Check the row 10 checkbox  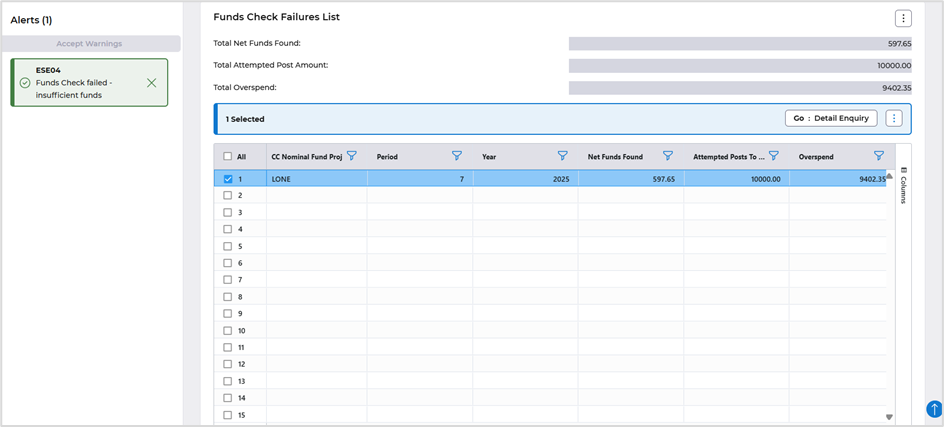tap(228, 330)
